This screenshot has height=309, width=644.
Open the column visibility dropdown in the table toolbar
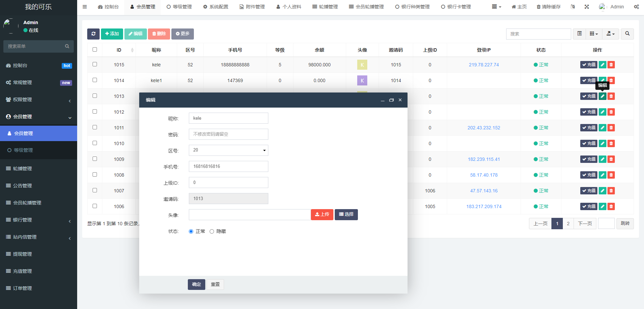[594, 34]
